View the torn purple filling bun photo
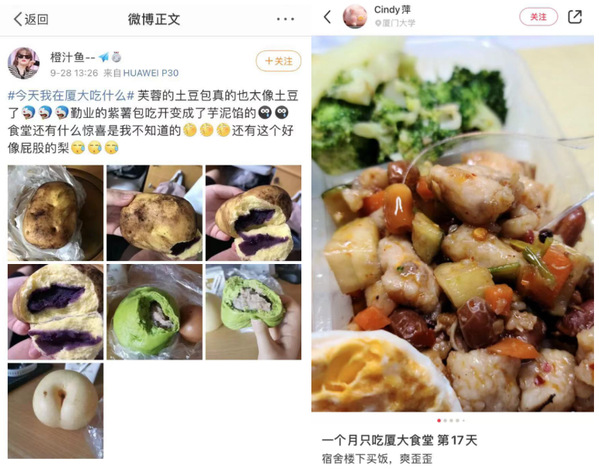599x469 pixels. click(55, 312)
